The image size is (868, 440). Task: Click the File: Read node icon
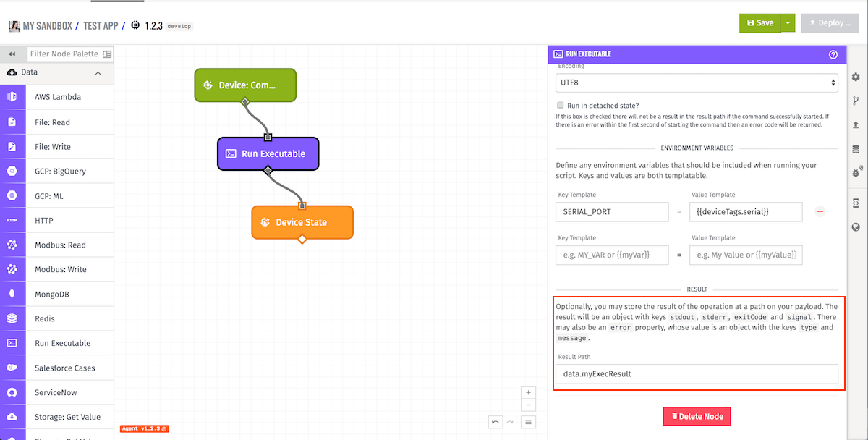coord(12,122)
